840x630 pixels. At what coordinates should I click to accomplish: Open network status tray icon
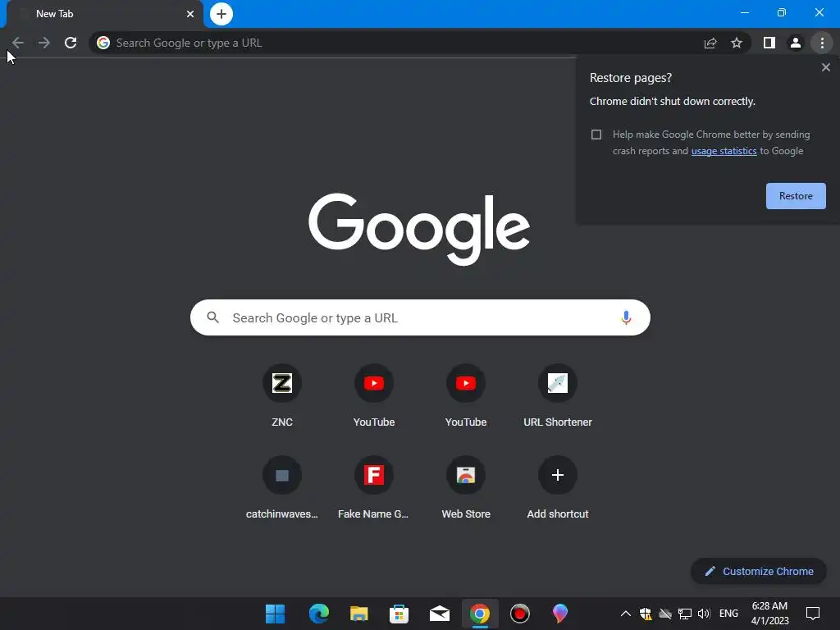tap(685, 614)
